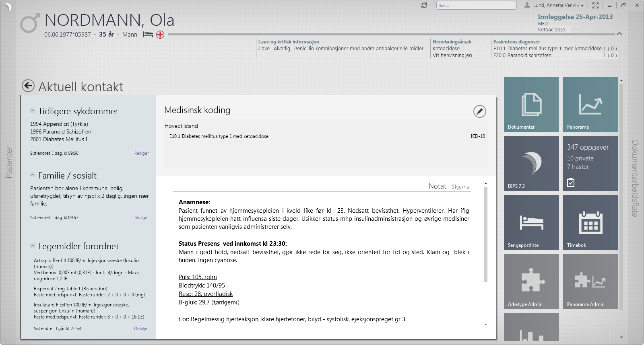Viewport: 644px width, 345px height.
Task: Click Blodtrykk: 140/95 line in note
Action: (x=202, y=285)
